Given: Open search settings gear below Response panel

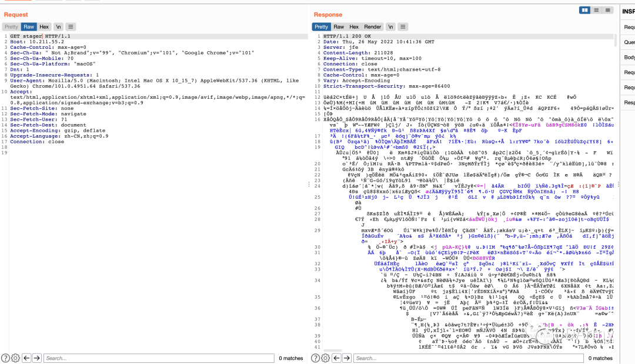Looking at the screenshot, I should [x=326, y=358].
